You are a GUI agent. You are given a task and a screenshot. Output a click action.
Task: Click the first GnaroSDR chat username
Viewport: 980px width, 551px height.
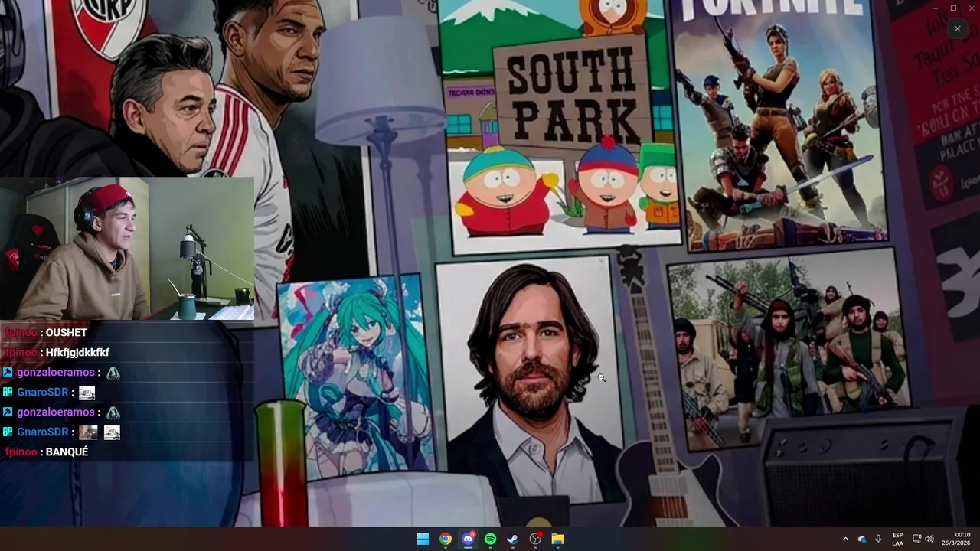[43, 392]
